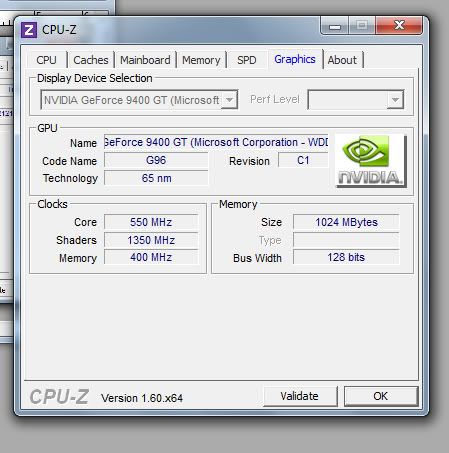The image size is (449, 453).
Task: Click the Technology value 65 nm
Action: tap(156, 178)
